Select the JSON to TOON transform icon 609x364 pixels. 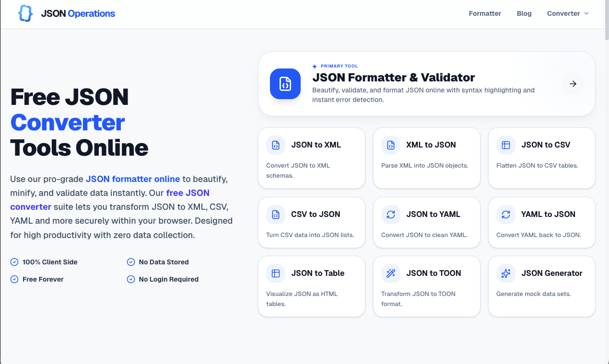tap(390, 273)
